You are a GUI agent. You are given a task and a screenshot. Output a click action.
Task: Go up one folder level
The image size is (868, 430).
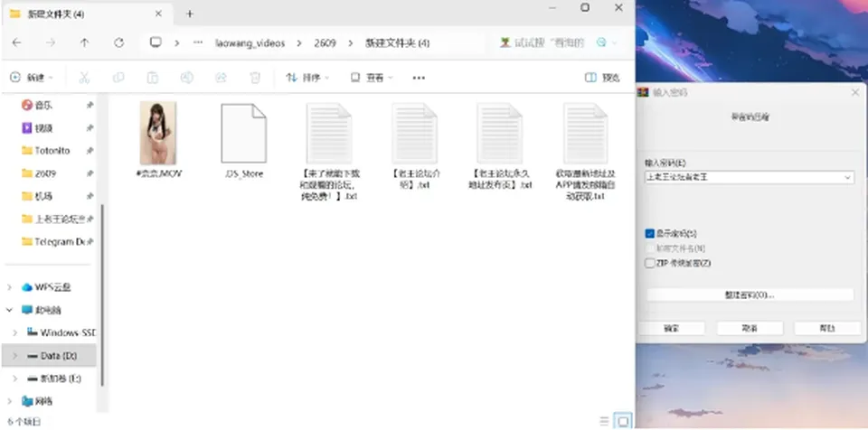(84, 42)
